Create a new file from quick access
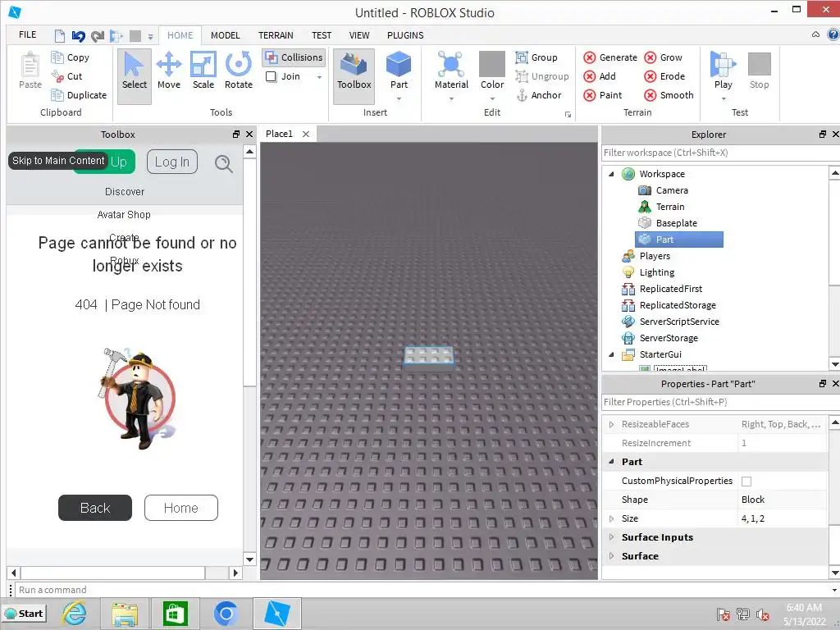The width and height of the screenshot is (840, 630). (59, 36)
